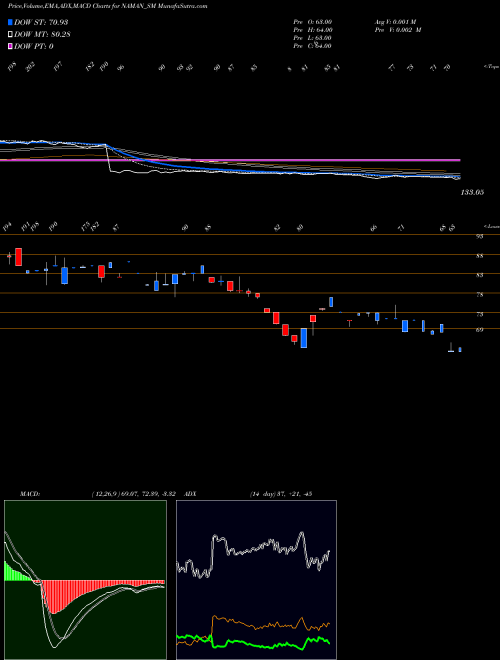
Task: Click the 'DOW MT: 80.28' label
Action: tap(42, 34)
